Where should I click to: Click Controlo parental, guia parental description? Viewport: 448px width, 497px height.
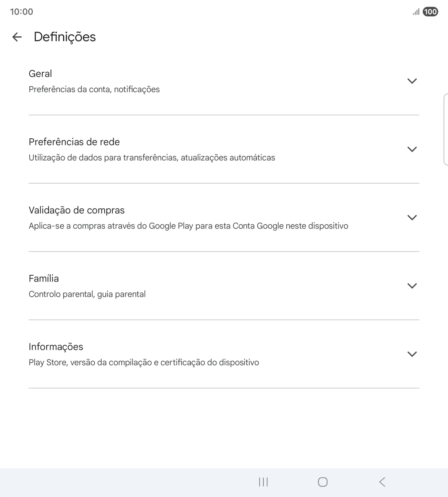pyautogui.click(x=87, y=294)
